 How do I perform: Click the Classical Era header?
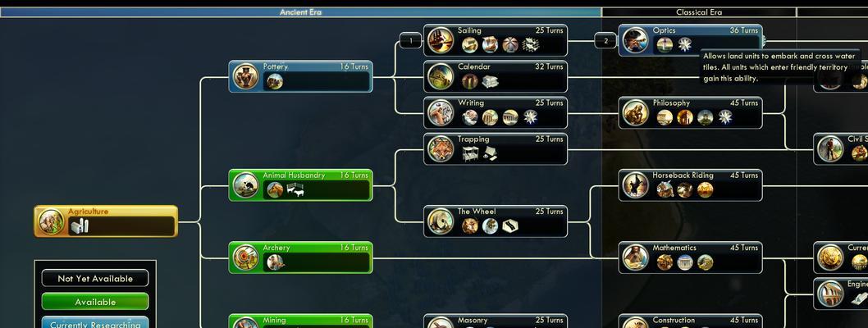pos(699,12)
